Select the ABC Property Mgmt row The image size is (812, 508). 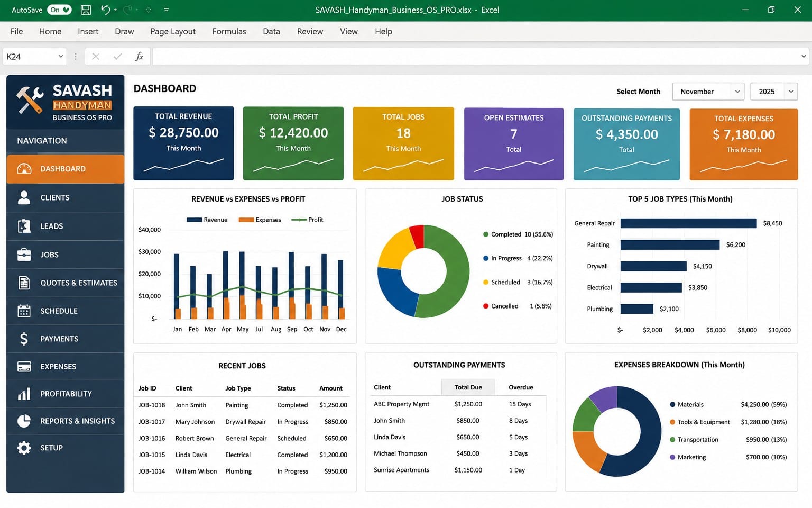coord(459,404)
